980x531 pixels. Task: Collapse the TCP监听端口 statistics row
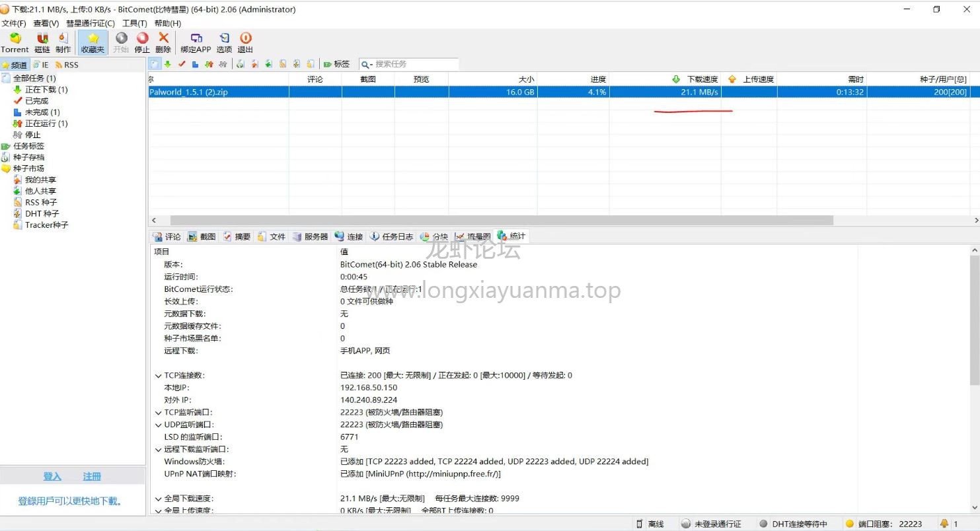(x=158, y=413)
